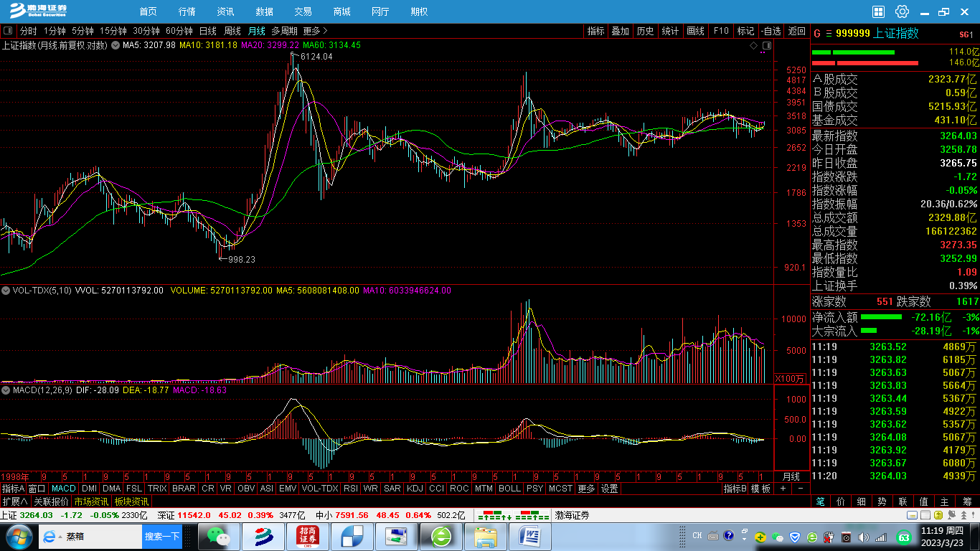This screenshot has width=980, height=551.
Task: Expand the 扩展 panel
Action: [14, 501]
